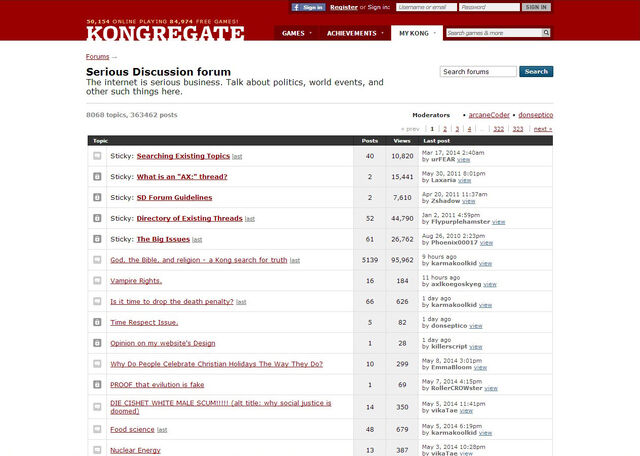
Task: Go to page 323
Action: 518,129
